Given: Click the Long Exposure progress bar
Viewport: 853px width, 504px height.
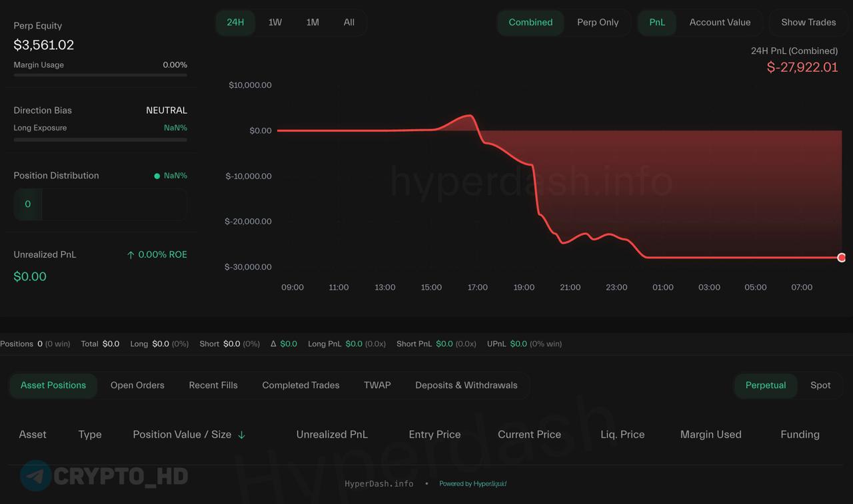Looking at the screenshot, I should point(100,140).
